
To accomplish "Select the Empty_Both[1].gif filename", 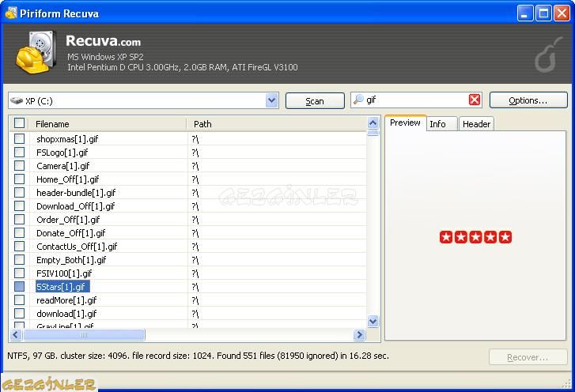I will tap(71, 260).
